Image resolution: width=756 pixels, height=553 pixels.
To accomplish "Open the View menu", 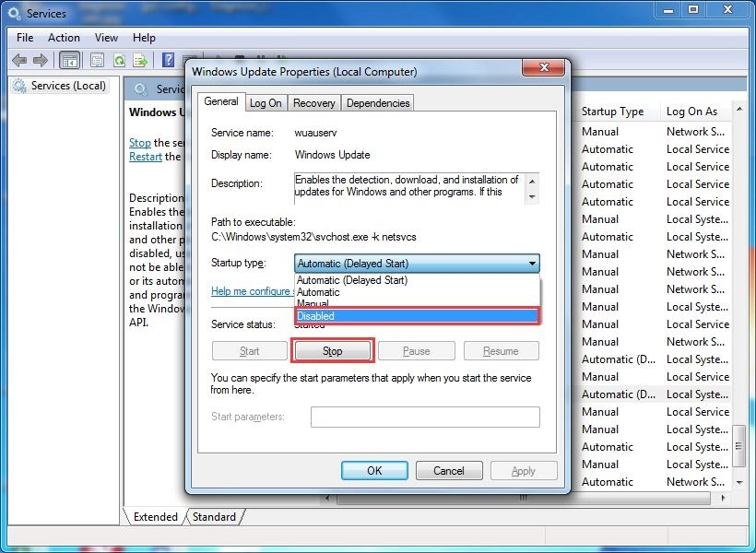I will (x=106, y=38).
